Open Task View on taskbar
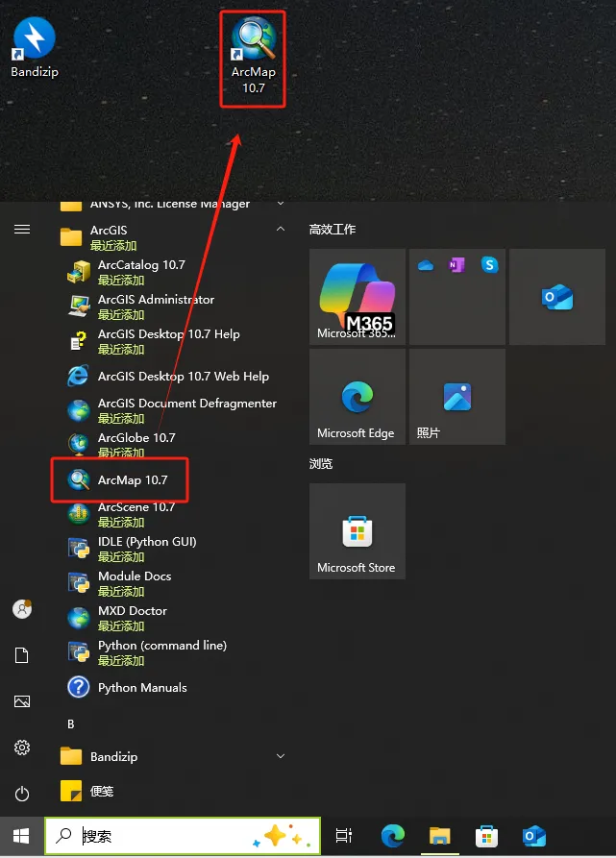This screenshot has width=616, height=858. (344, 836)
